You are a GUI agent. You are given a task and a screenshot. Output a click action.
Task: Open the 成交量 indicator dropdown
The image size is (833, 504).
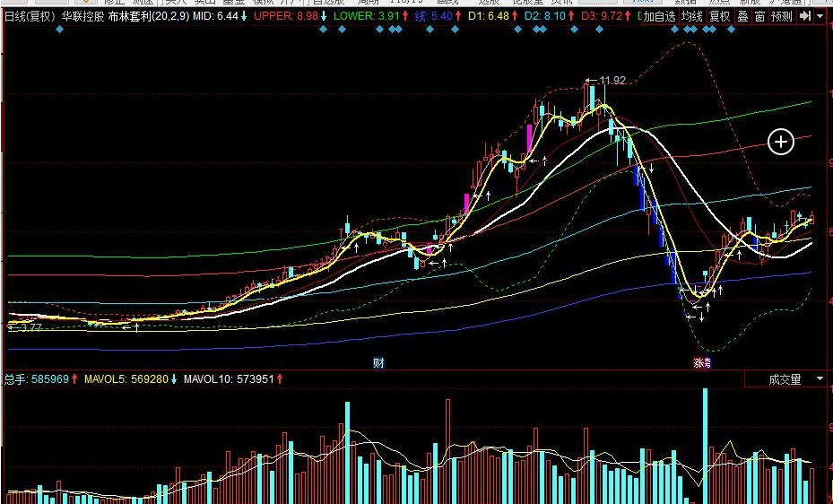(785, 379)
